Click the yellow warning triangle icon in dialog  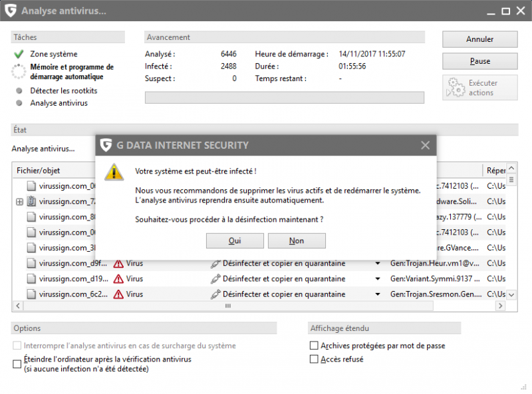[114, 172]
